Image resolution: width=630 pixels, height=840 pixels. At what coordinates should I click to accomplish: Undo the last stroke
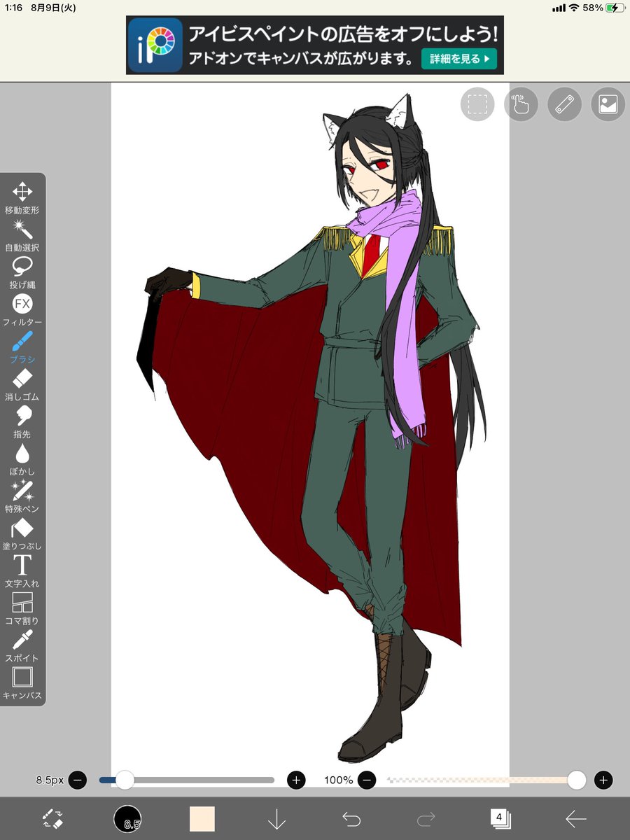click(x=351, y=818)
